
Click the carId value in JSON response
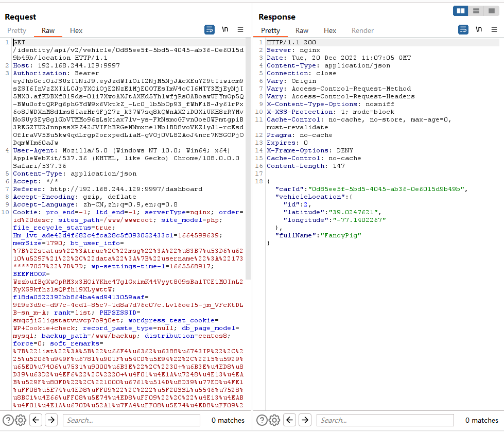386,188
